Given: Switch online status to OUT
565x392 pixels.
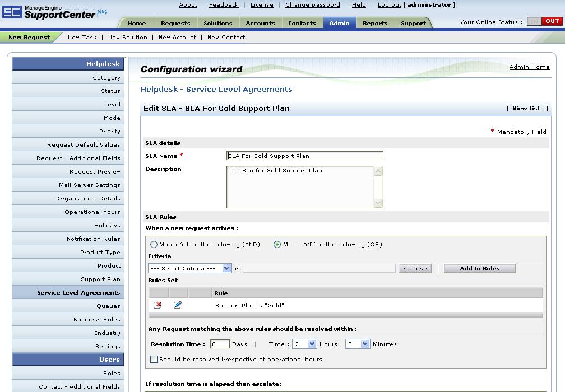Looking at the screenshot, I should pyautogui.click(x=552, y=21).
